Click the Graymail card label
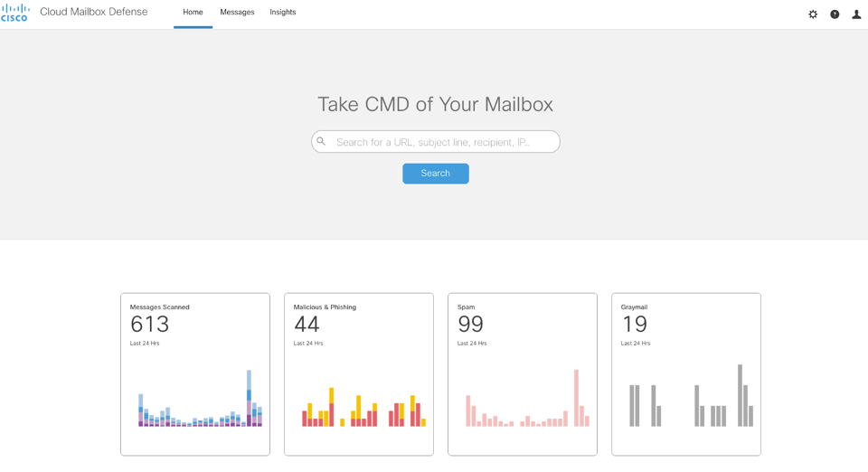 (x=634, y=307)
